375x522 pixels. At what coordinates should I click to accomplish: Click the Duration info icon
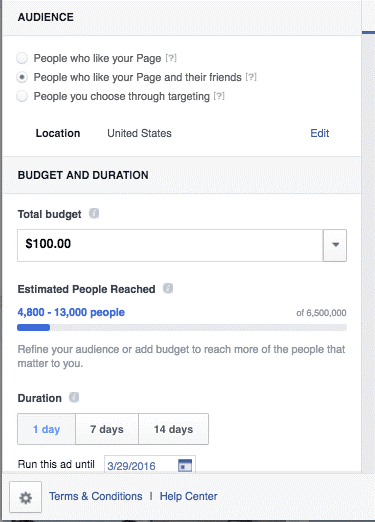click(74, 397)
